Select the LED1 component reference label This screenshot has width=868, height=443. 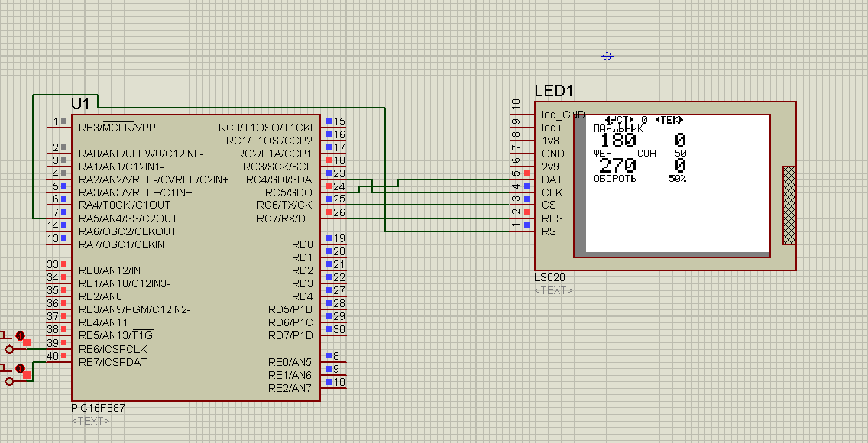tap(553, 91)
